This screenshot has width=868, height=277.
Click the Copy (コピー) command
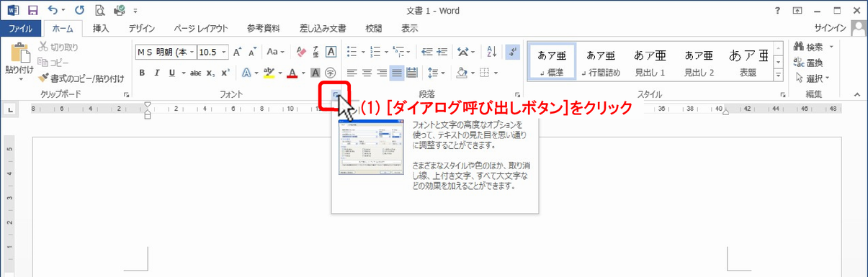pyautogui.click(x=54, y=62)
